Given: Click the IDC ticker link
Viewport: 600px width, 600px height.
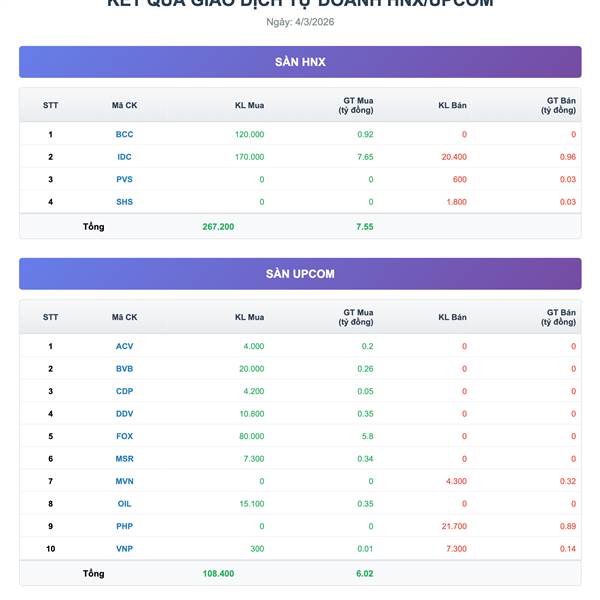Looking at the screenshot, I should click(x=124, y=157).
